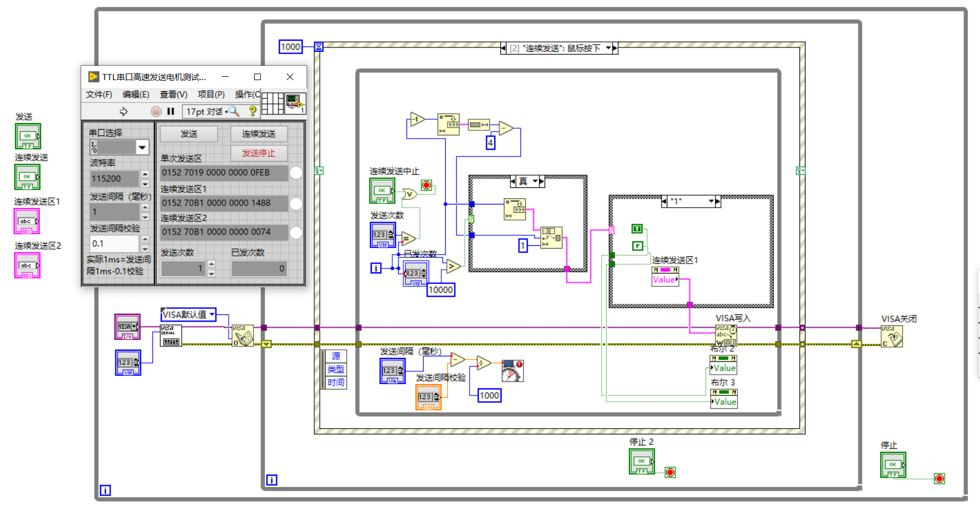The width and height of the screenshot is (980, 505).
Task: Open the 项目(P) menu
Action: (211, 94)
